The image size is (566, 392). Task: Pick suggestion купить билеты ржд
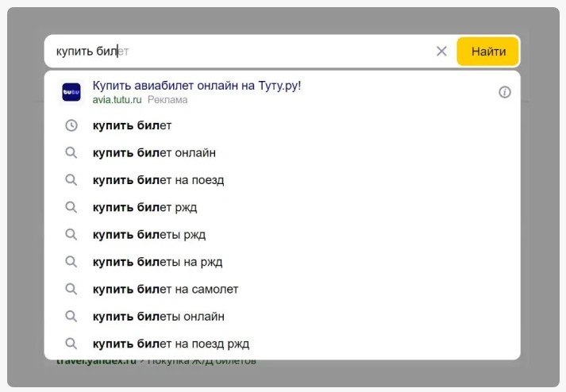click(283, 235)
